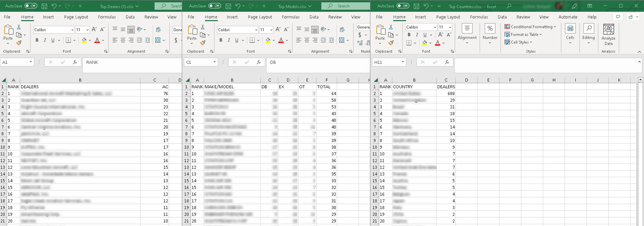Open Name Box dropdown showing H11
Image resolution: width=644 pixels, height=226 pixels.
(x=402, y=62)
